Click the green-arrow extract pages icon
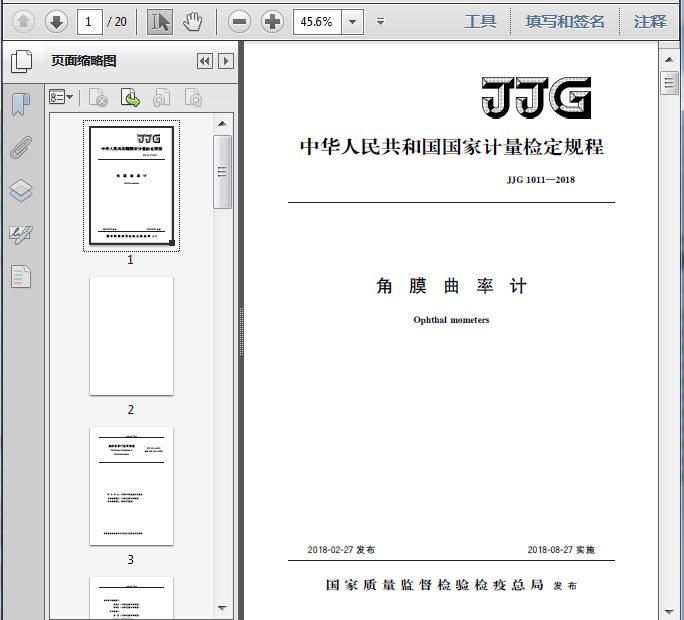 pyautogui.click(x=130, y=98)
